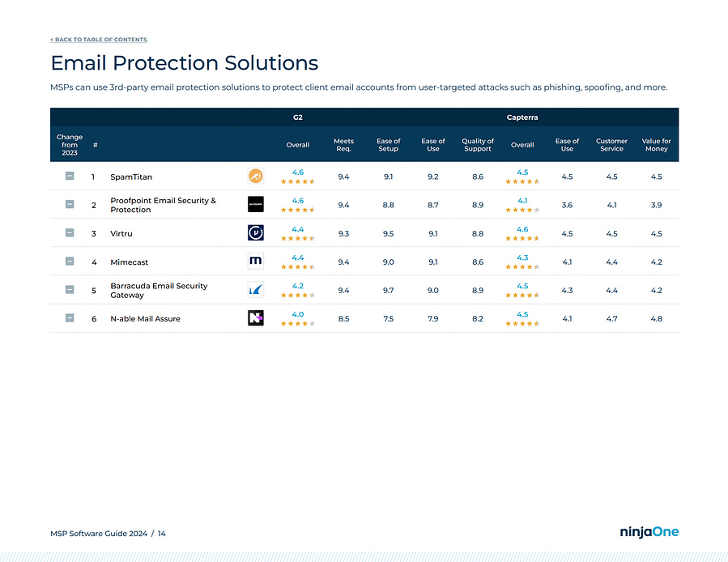Click N-able's Customer Service value 4.7
This screenshot has height=562, width=728.
point(611,318)
